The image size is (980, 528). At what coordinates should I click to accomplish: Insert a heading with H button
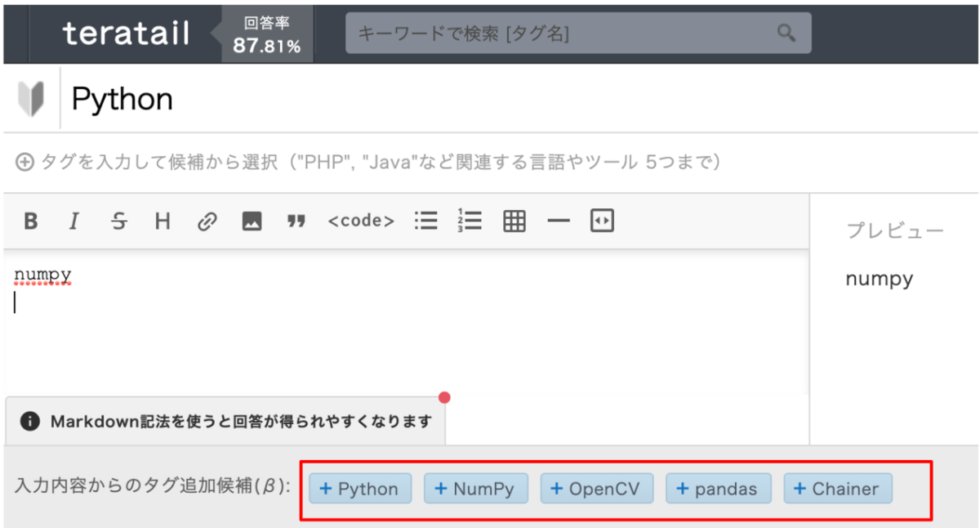click(x=163, y=221)
